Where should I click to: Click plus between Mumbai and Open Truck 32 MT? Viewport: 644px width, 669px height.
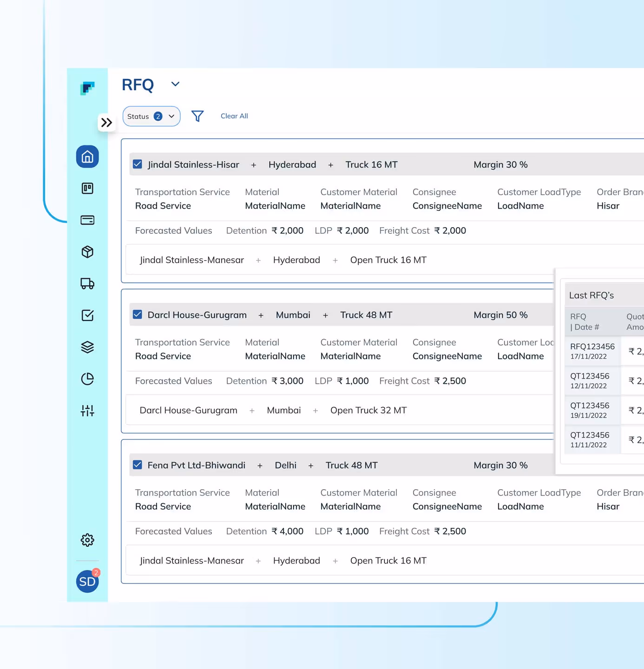(315, 411)
